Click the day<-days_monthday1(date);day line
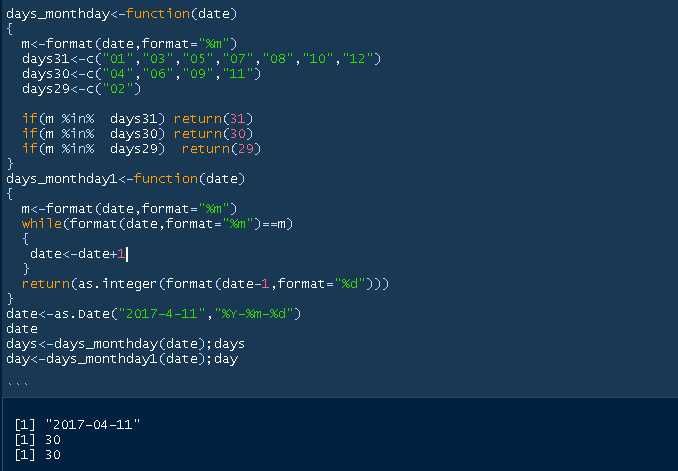This screenshot has width=678, height=471. (121, 358)
